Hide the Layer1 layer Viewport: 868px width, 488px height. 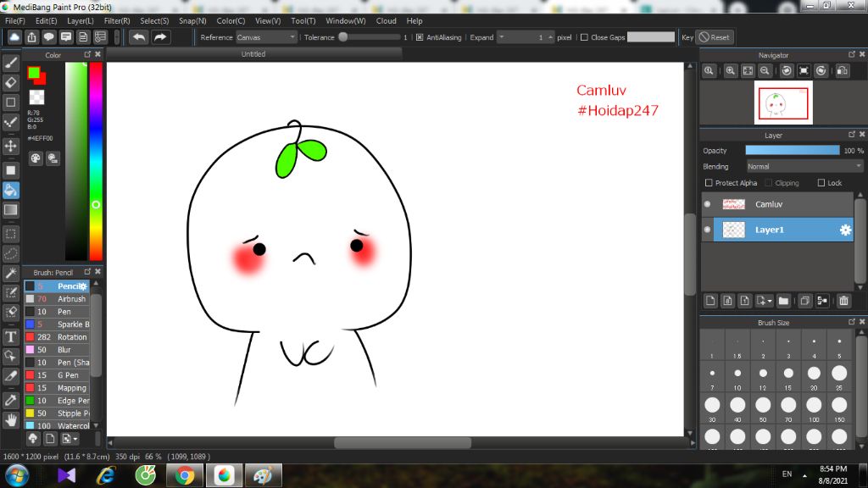(x=708, y=230)
